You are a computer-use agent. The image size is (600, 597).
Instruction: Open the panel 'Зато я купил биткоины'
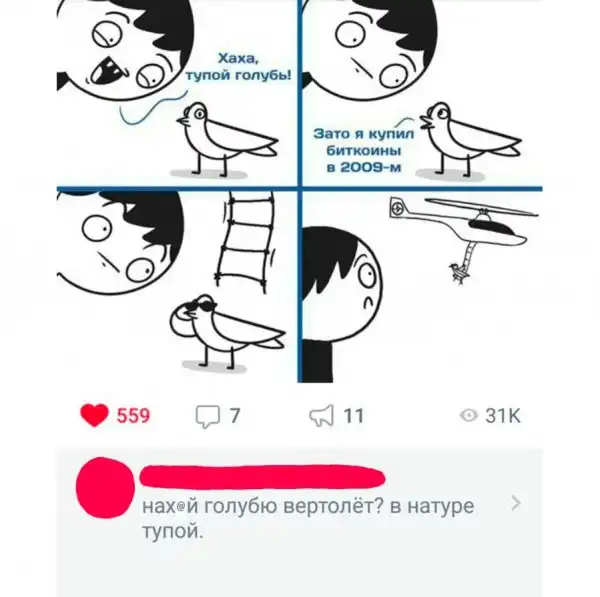[422, 93]
